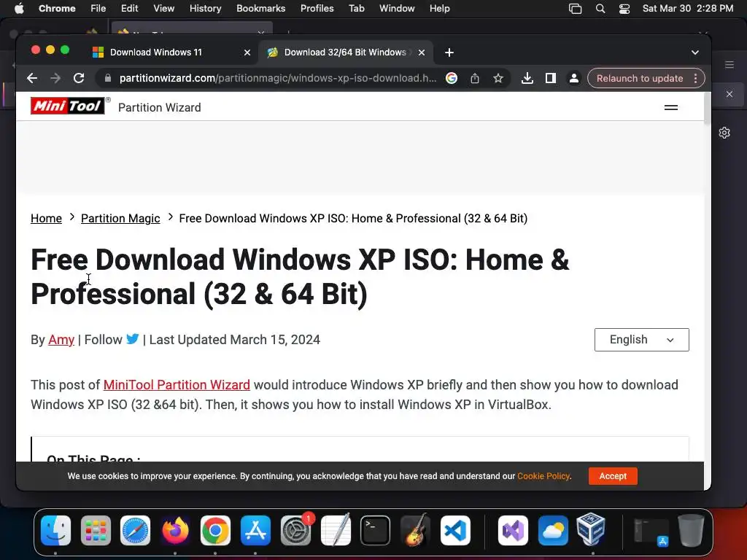Open macOS Control Center in menu bar
This screenshot has width=747, height=560.
pyautogui.click(x=624, y=9)
